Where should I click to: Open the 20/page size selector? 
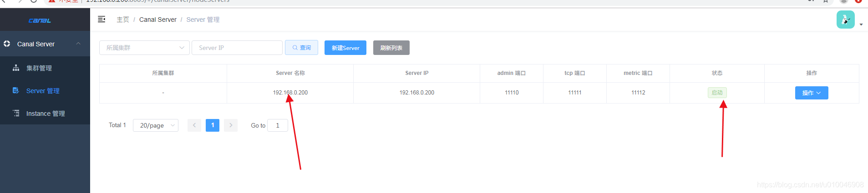click(x=156, y=125)
